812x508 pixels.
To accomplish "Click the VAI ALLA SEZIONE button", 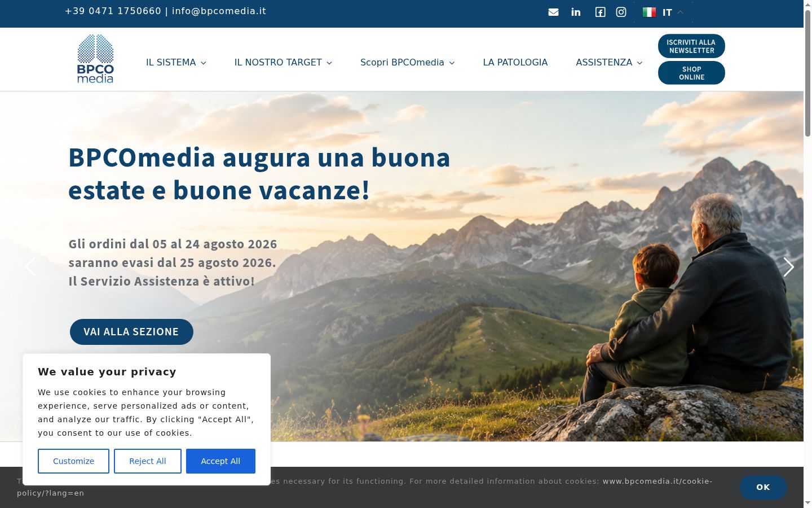I will coord(131,332).
